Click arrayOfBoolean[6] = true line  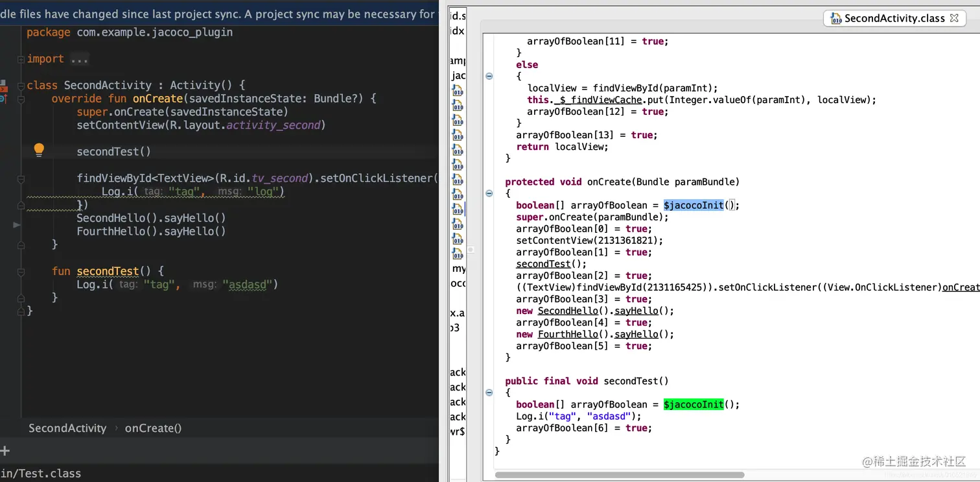point(583,428)
